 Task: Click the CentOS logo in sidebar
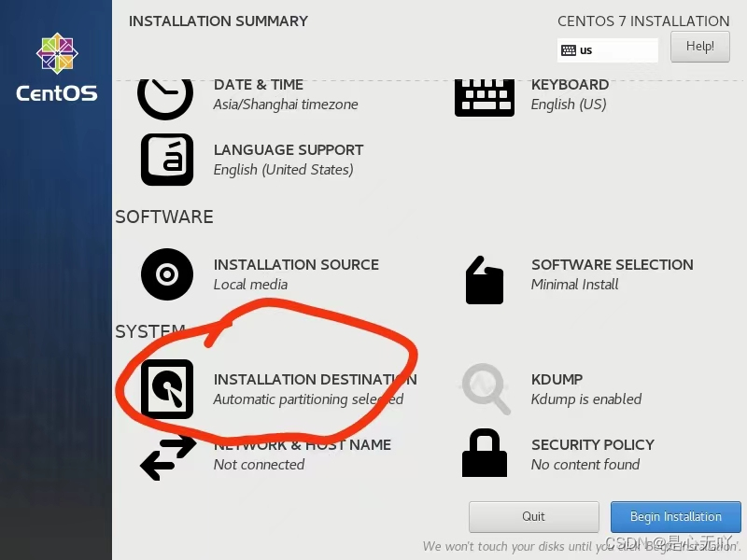point(57,66)
